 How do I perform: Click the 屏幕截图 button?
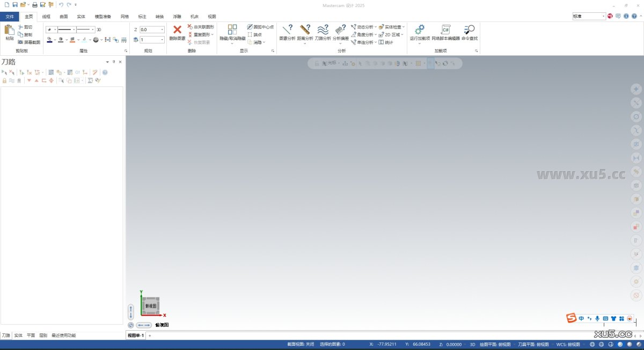point(29,42)
